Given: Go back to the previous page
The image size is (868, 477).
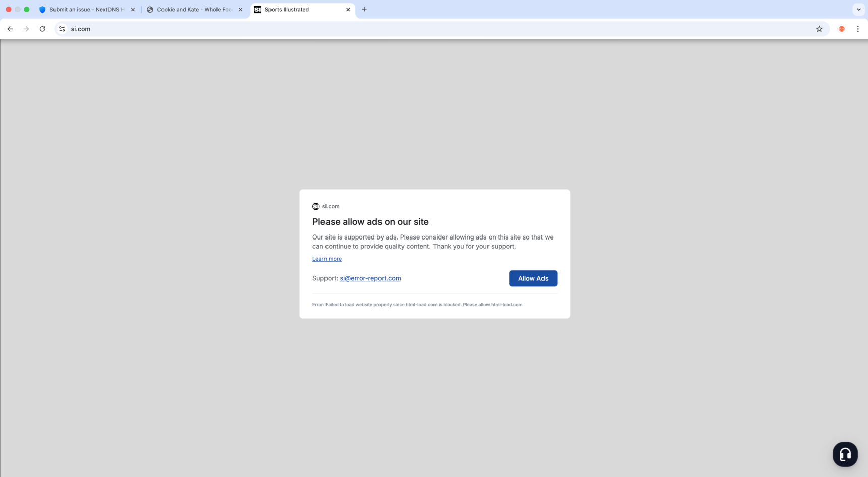Looking at the screenshot, I should coord(10,29).
